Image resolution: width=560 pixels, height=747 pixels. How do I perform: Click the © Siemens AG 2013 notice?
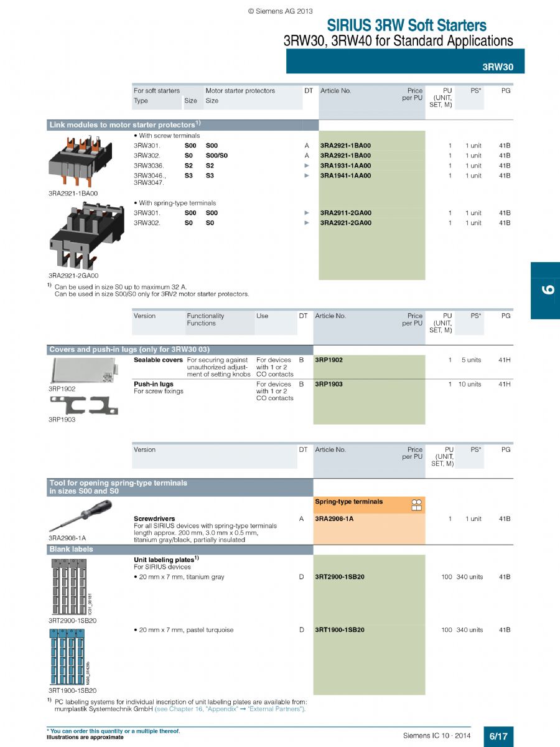280,11
